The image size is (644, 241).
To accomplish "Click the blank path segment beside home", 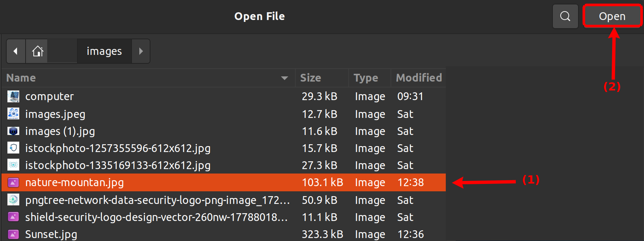I will click(62, 51).
